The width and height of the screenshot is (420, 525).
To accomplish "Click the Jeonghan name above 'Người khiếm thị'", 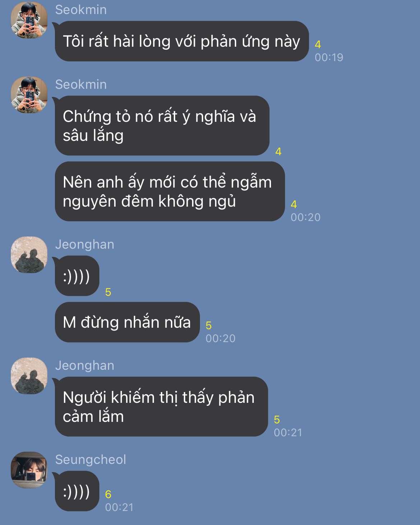I will 85,365.
